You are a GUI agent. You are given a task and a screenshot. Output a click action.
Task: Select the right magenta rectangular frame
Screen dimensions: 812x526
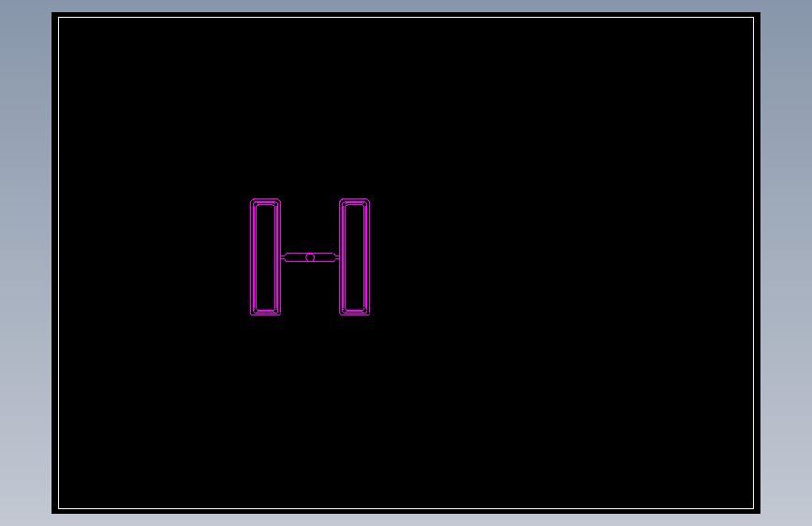[x=355, y=256]
